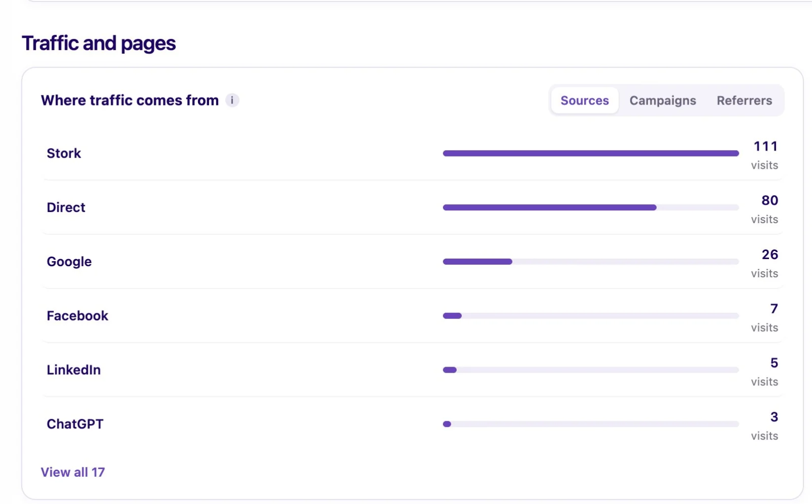Click the Where traffic comes from title
Viewport: 812px width, 504px height.
[x=130, y=100]
